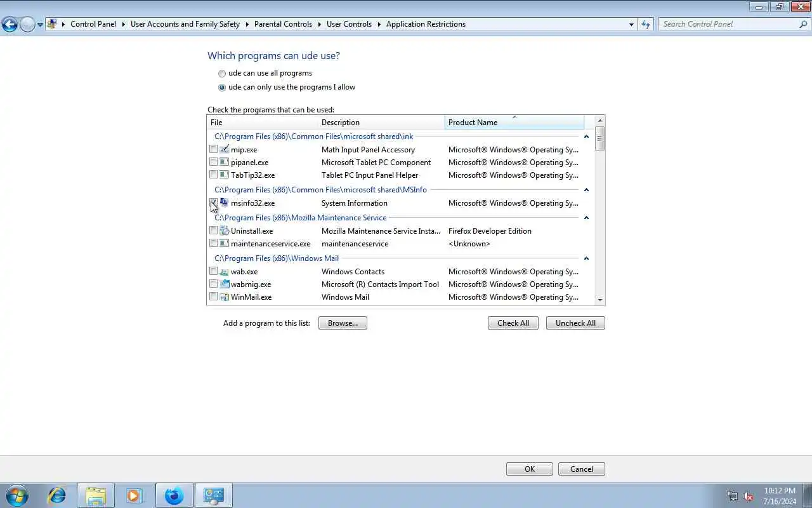Click the network icon in system tray
Viewport: 812px width, 508px height.
pos(733,496)
